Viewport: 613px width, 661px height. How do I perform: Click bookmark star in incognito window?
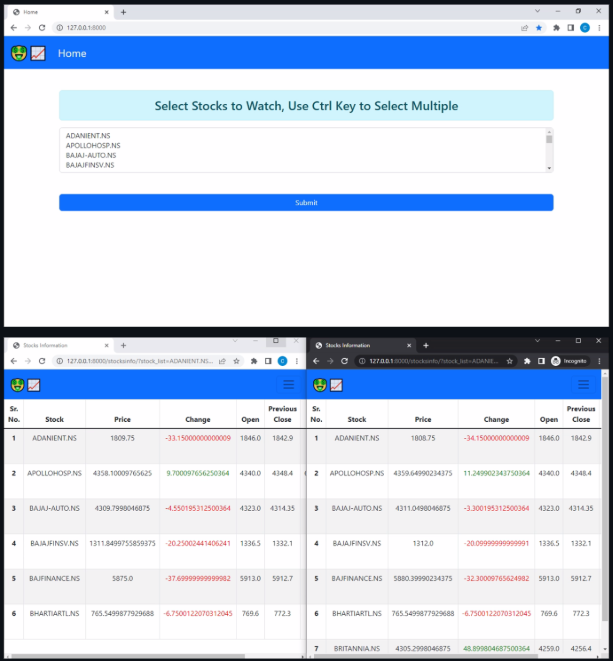[x=510, y=361]
